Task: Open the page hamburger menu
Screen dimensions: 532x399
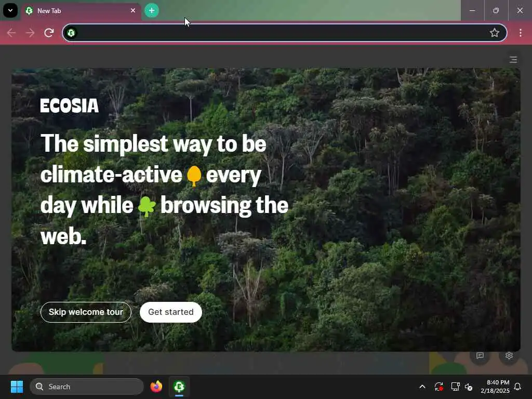Action: click(513, 60)
